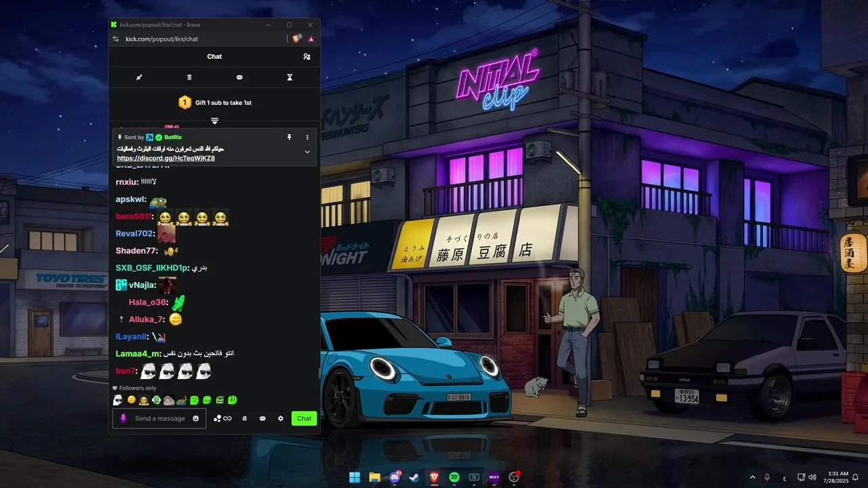Click the microphone tray icon
The width and height of the screenshot is (868, 488).
767,477
